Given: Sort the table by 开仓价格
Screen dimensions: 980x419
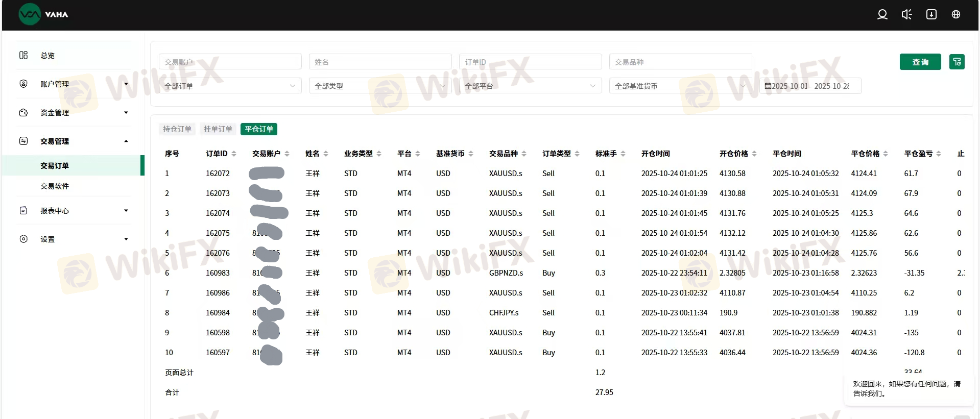Looking at the screenshot, I should pos(754,154).
